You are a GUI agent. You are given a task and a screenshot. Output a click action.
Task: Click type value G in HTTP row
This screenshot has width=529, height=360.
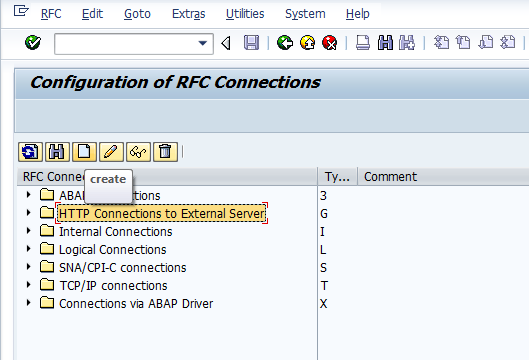coord(324,214)
